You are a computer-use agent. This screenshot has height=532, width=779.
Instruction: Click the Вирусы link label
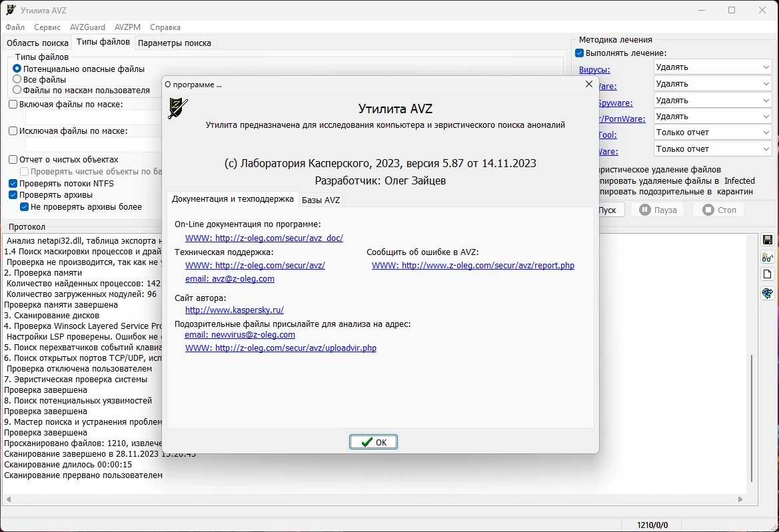pyautogui.click(x=594, y=69)
